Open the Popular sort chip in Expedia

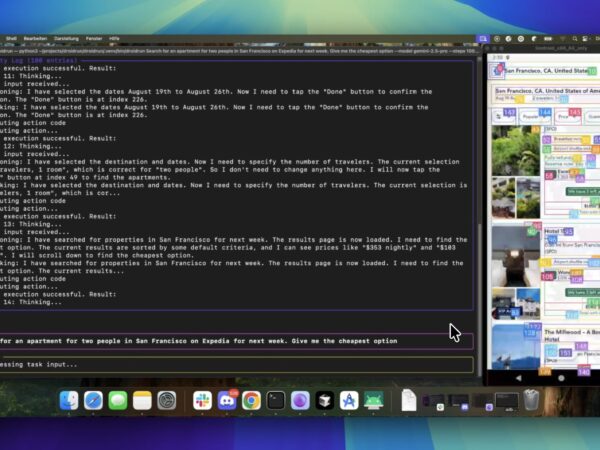pos(535,116)
